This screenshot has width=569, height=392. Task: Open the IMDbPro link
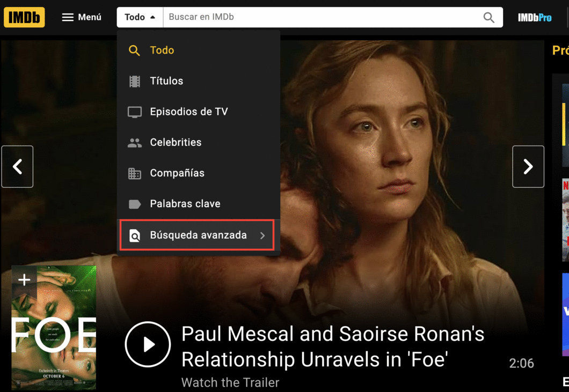point(535,17)
